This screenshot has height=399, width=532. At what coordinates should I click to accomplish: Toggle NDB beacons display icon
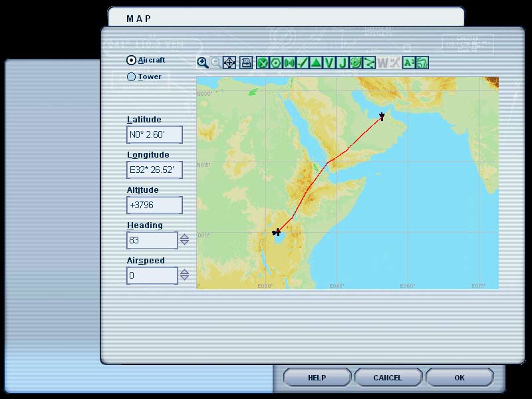tap(289, 63)
